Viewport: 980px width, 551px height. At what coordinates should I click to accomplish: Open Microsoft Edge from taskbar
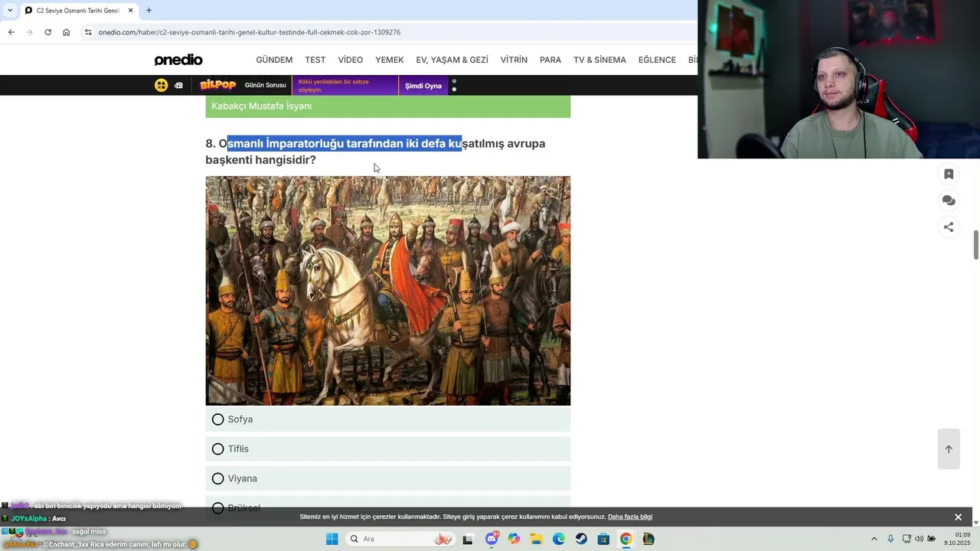(559, 539)
